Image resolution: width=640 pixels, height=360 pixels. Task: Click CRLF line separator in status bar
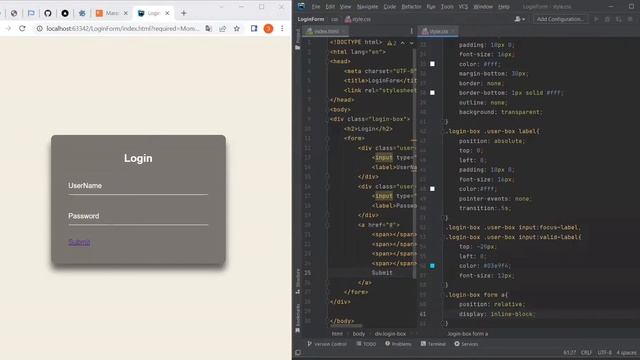586,353
